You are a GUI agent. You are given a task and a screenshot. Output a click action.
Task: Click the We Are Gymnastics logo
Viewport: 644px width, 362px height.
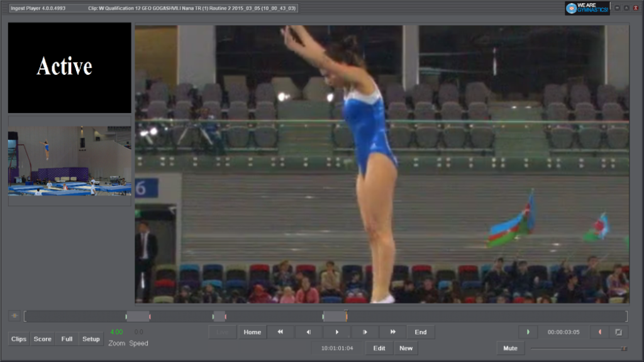click(587, 8)
